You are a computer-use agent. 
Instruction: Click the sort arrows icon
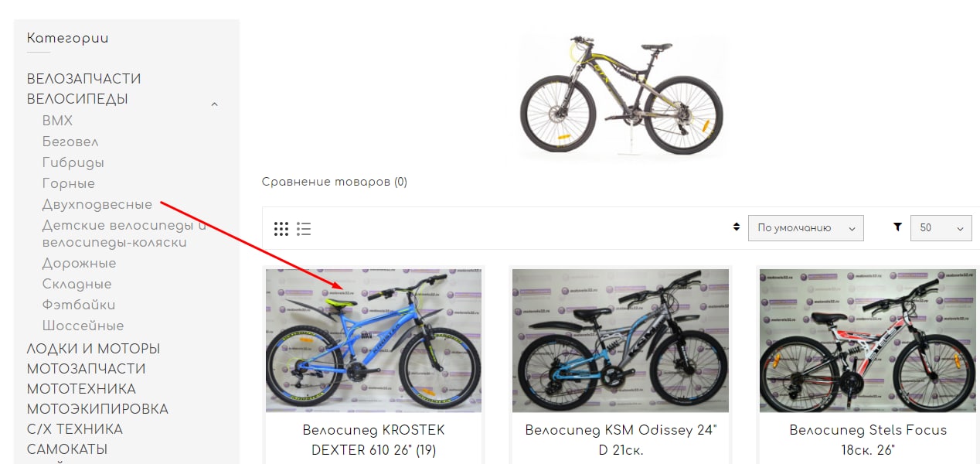click(737, 227)
